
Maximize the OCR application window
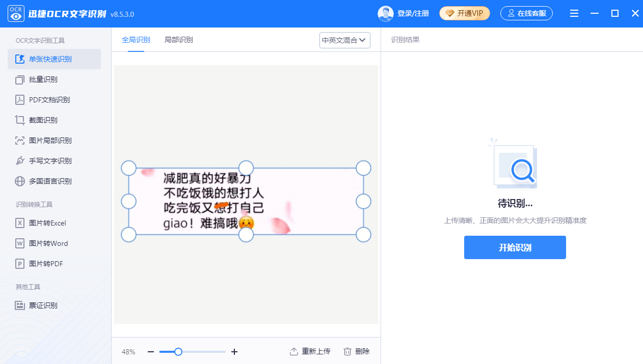pos(615,14)
